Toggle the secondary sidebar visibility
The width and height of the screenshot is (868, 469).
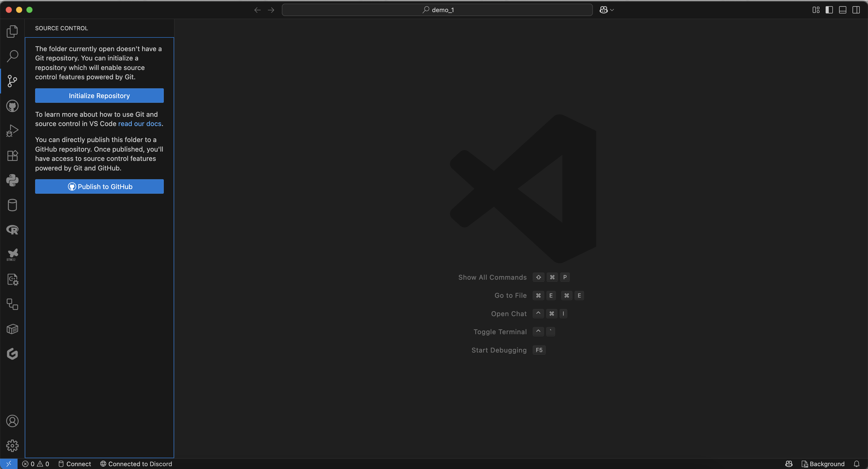click(856, 10)
